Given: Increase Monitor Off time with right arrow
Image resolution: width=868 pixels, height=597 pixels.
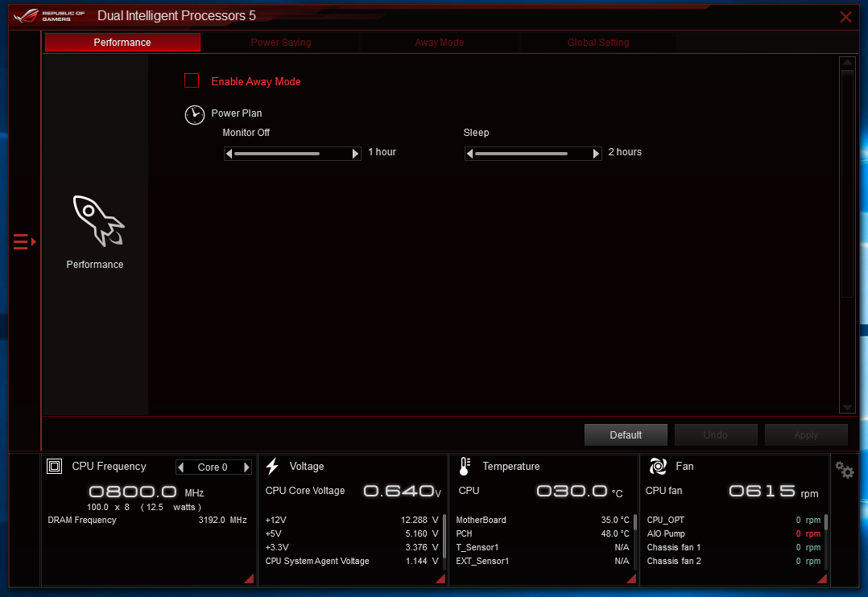Looking at the screenshot, I should (355, 154).
